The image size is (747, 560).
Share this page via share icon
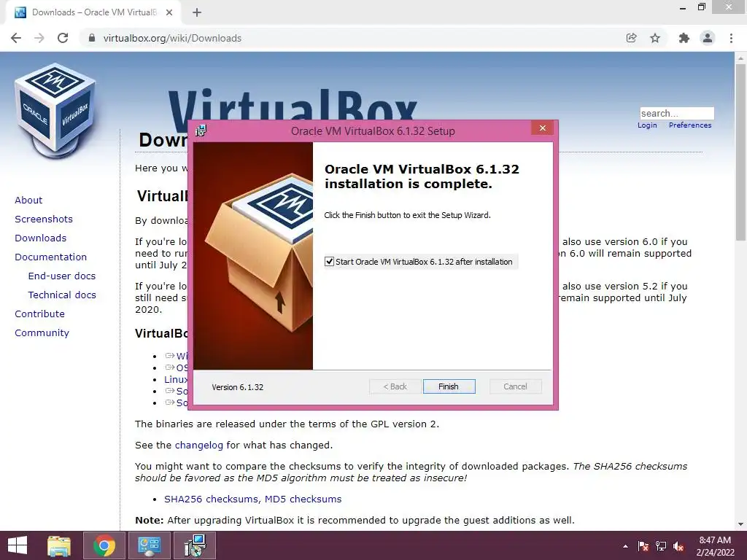631,38
